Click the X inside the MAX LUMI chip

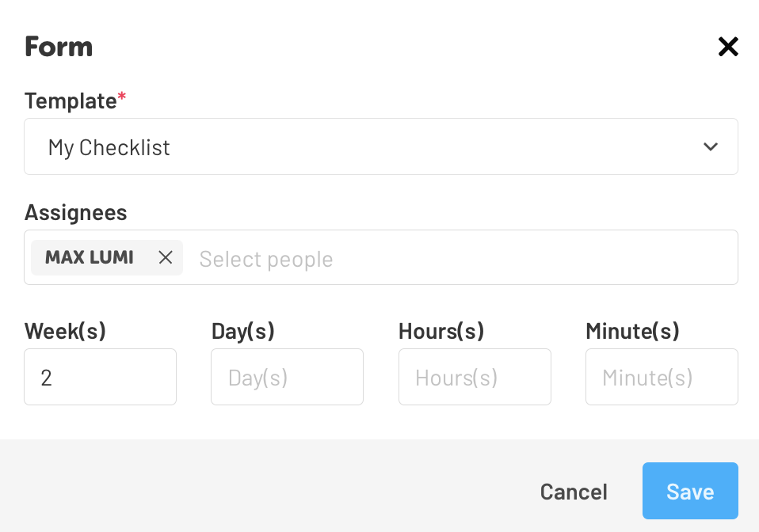pos(166,257)
